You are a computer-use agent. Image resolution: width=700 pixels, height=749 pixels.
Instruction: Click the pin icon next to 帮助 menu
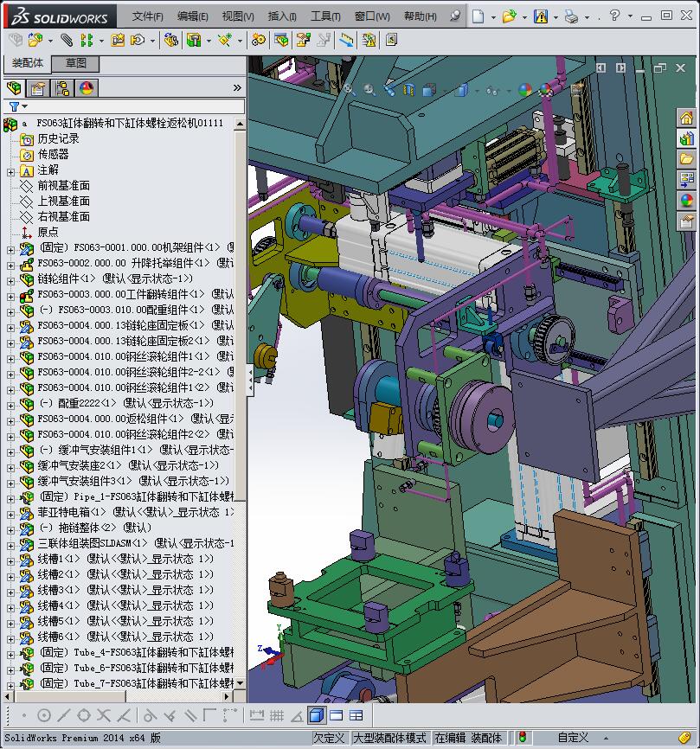click(455, 16)
